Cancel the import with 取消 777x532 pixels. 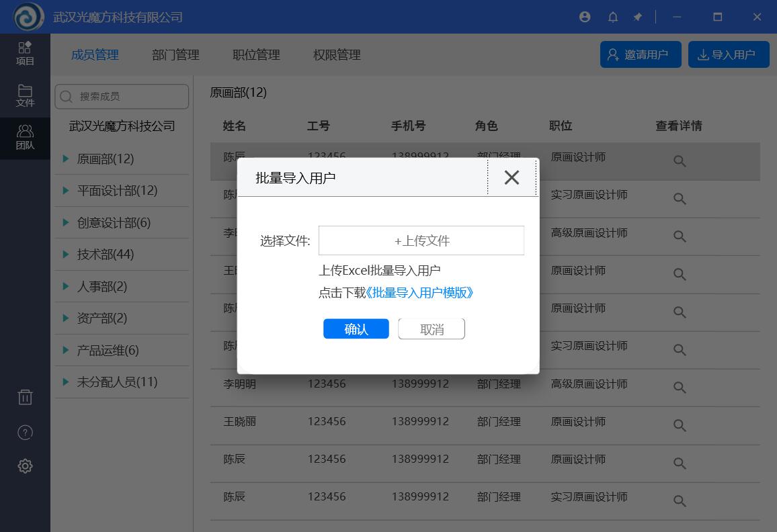click(x=432, y=329)
